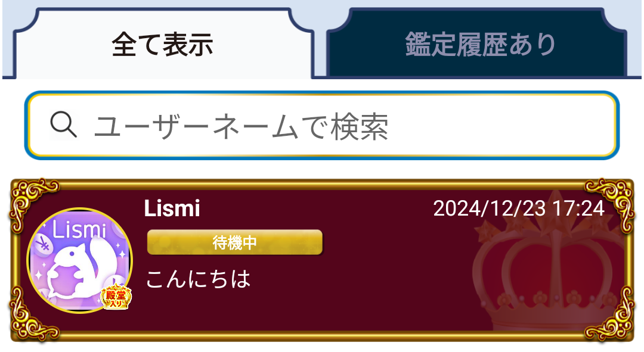Tap the 殿堂入り hall-of-fame badge
The width and height of the screenshot is (644, 352).
[x=116, y=297]
